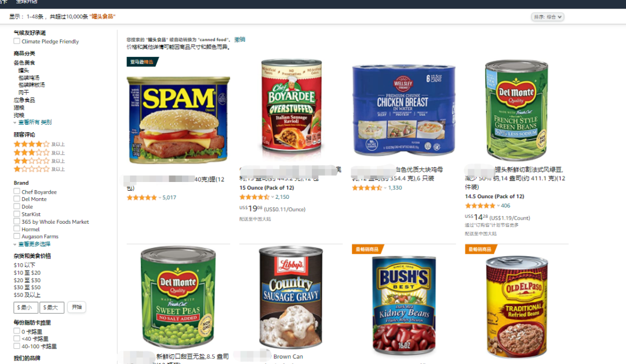This screenshot has width=626, height=364.
Task: Expand 查看所有类别 under categories
Action: (x=35, y=122)
